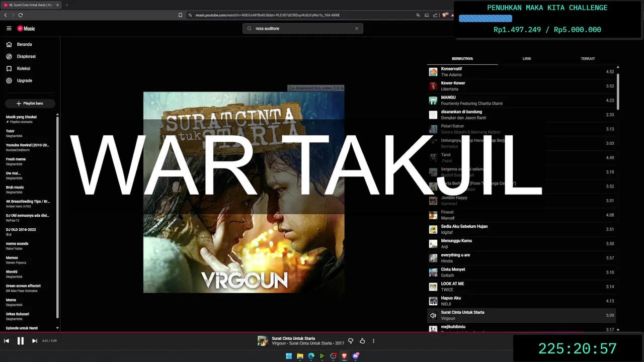Play Konservatif by The Adams

[521, 72]
